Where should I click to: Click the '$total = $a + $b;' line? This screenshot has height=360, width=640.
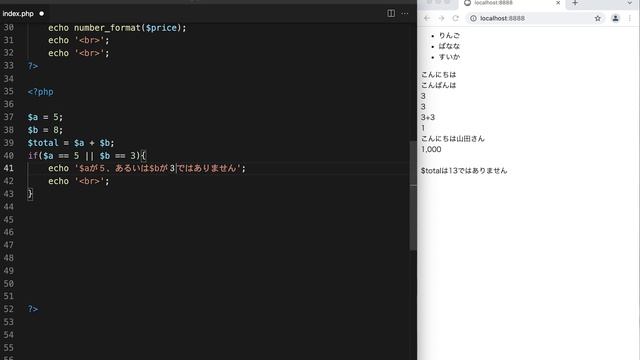pos(71,143)
